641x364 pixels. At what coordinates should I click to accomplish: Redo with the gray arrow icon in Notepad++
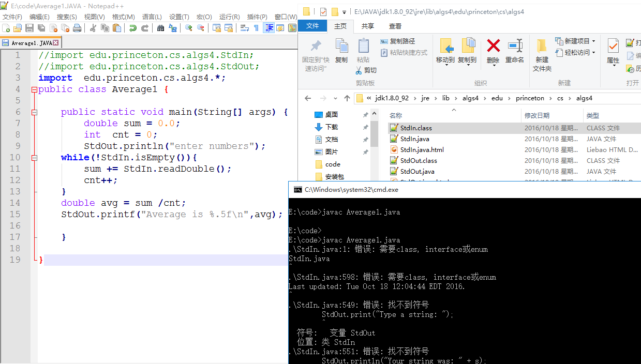(145, 28)
